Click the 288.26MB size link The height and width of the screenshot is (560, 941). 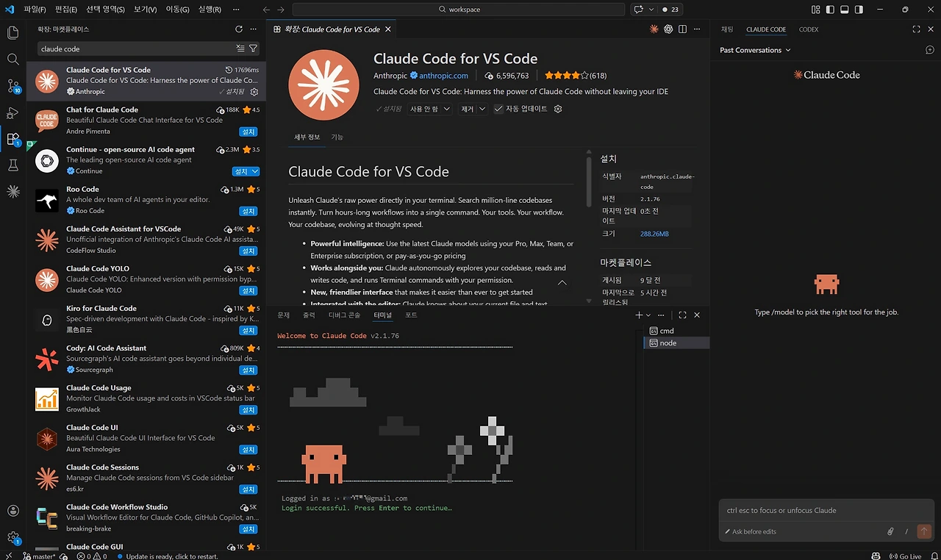pos(654,234)
